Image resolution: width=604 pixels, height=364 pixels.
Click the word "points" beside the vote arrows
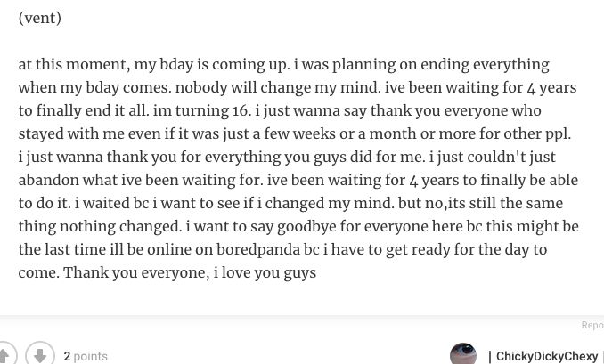[x=91, y=356]
